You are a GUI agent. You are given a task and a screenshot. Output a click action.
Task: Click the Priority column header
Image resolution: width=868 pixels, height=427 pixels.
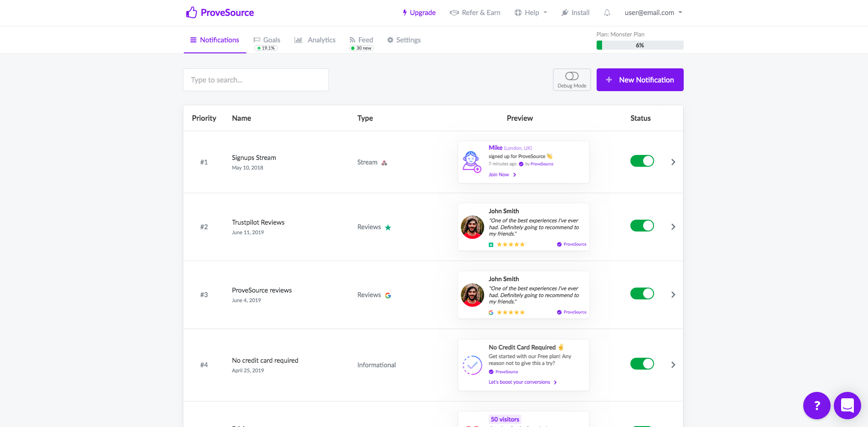coord(204,118)
